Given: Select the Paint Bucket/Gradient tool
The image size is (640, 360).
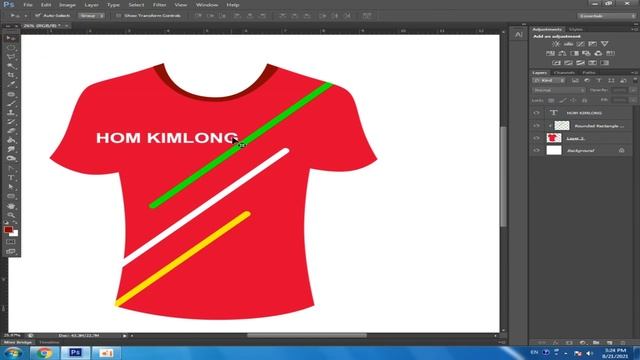Looking at the screenshot, I should point(10,140).
